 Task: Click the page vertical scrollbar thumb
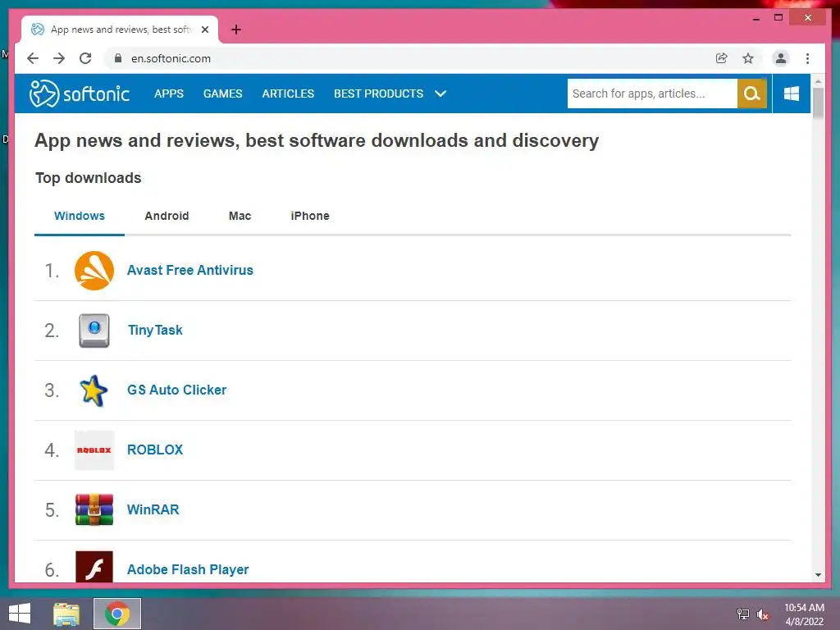pyautogui.click(x=818, y=102)
